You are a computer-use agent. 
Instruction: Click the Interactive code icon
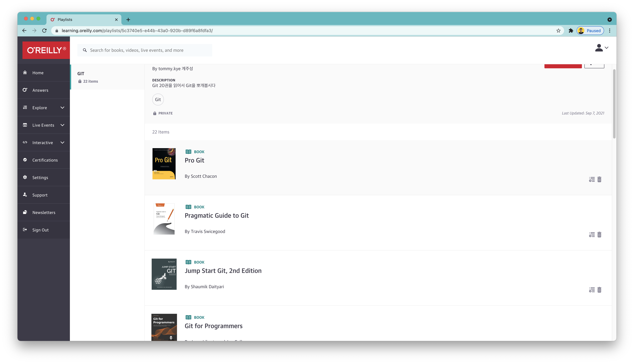coord(25,143)
